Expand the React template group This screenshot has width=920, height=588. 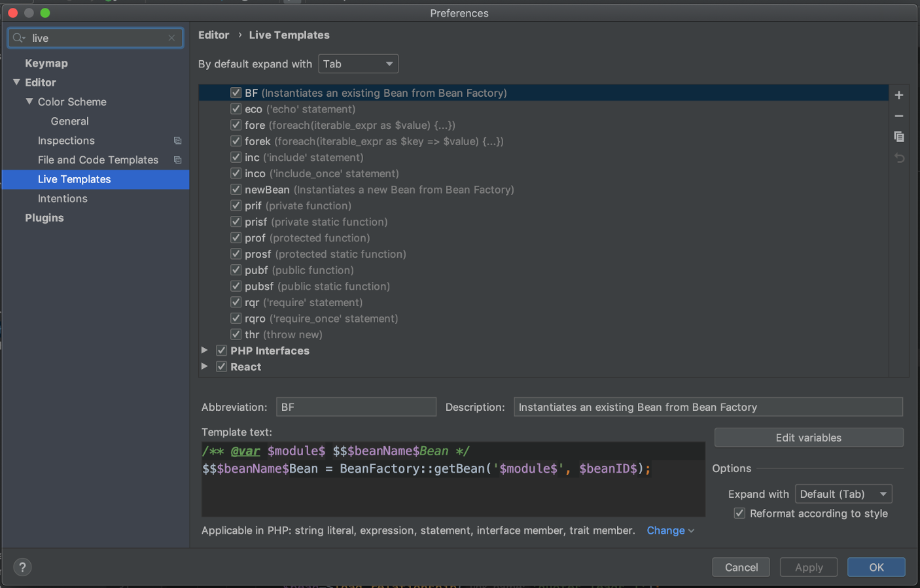(x=205, y=367)
